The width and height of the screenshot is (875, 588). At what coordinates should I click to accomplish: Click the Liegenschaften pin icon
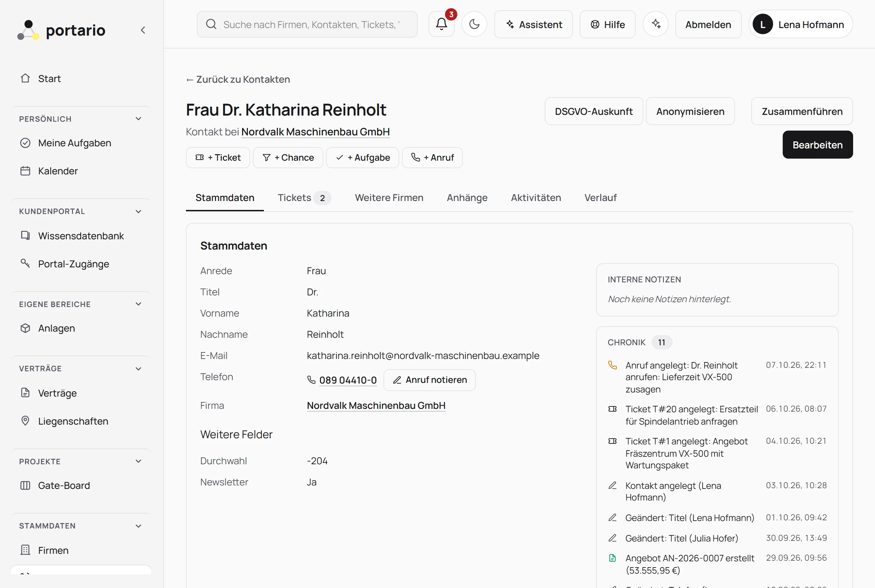click(x=25, y=421)
